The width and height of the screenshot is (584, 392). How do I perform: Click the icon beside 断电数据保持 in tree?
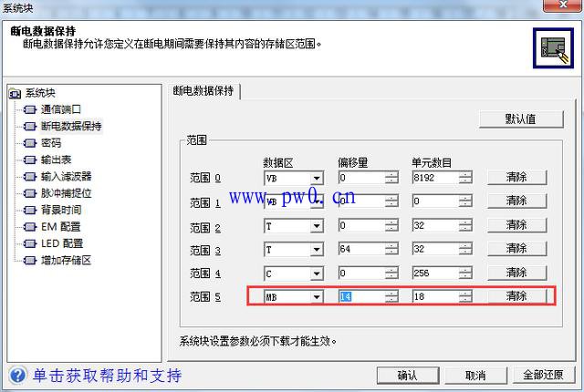[30, 127]
